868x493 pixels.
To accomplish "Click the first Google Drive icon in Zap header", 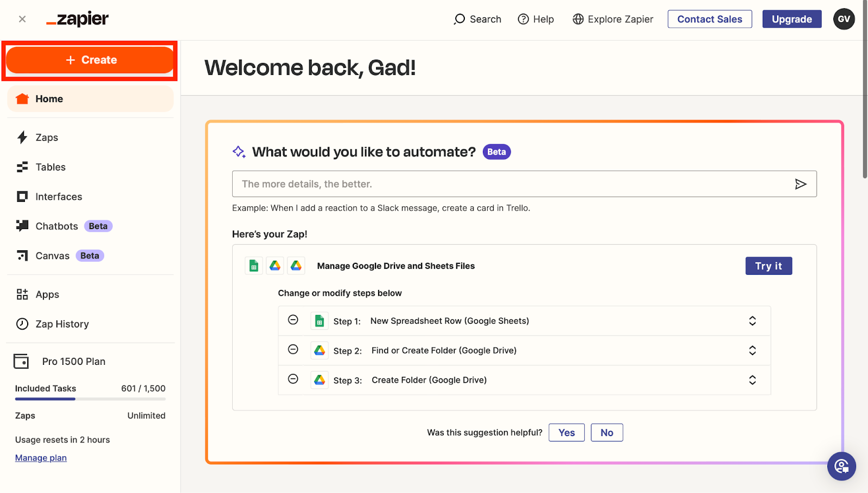I will coord(275,266).
